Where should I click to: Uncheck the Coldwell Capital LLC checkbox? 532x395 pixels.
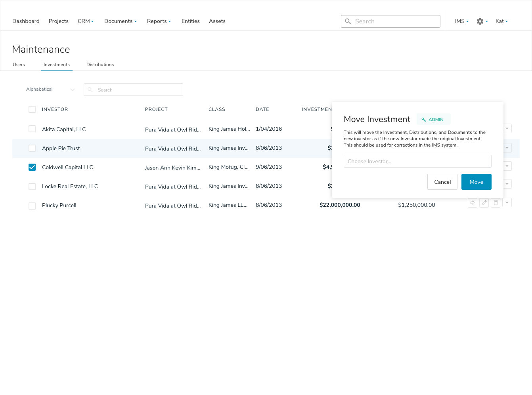(x=32, y=167)
